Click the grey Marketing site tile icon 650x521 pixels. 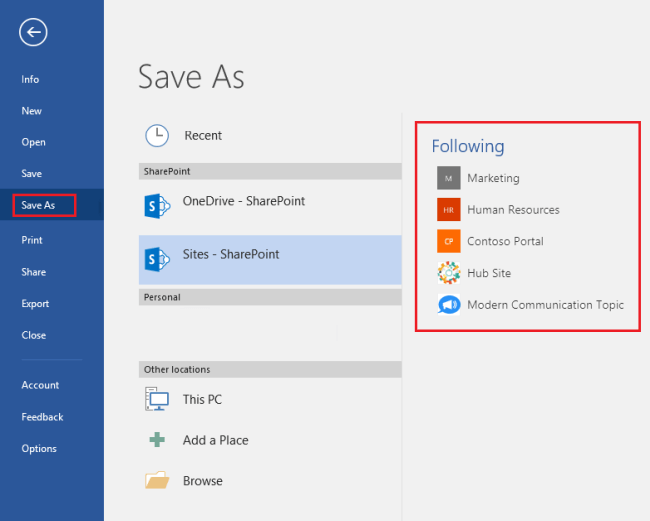point(449,178)
